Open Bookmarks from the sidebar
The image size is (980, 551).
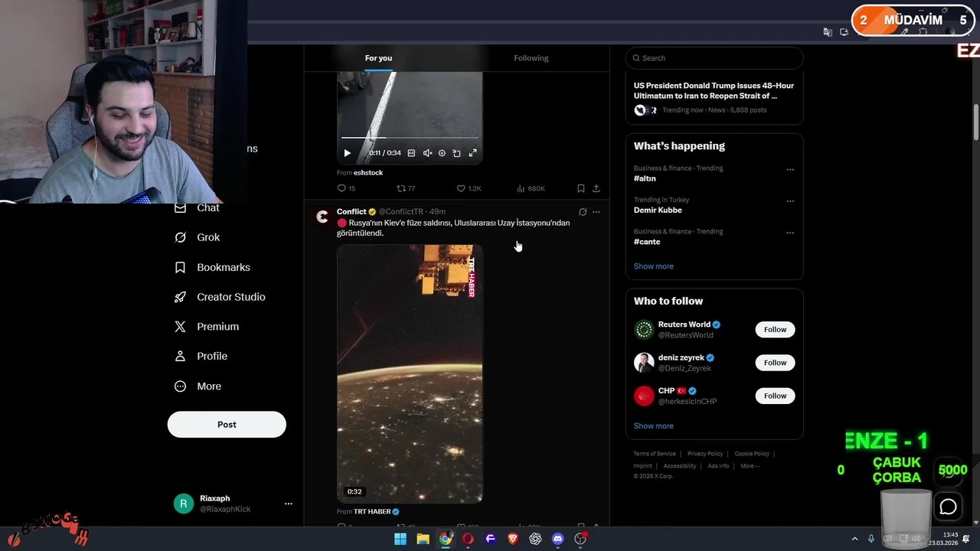pyautogui.click(x=213, y=267)
